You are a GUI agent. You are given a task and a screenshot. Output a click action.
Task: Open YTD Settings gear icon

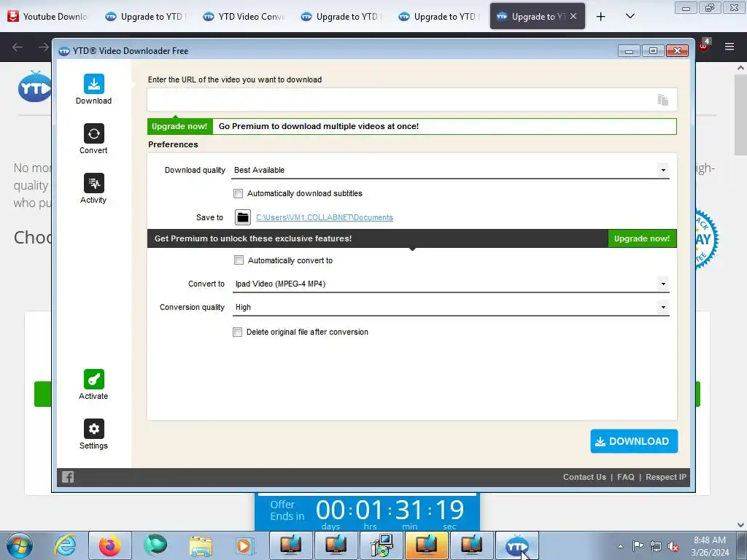(x=94, y=429)
